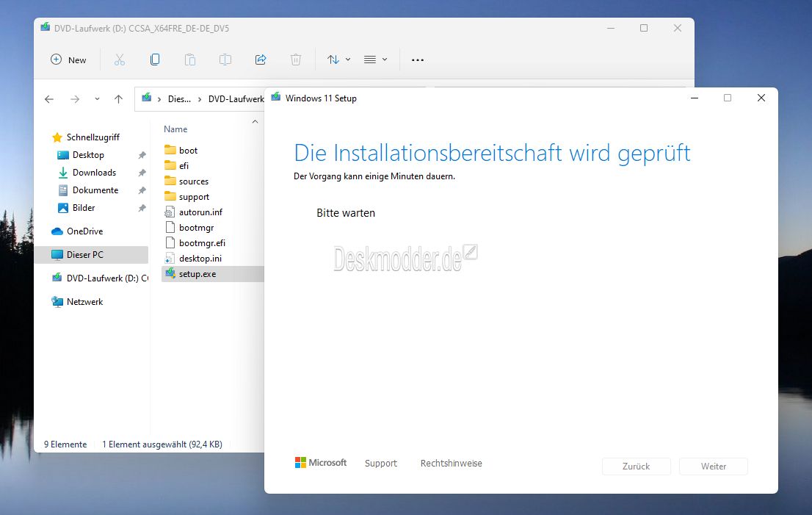The width and height of the screenshot is (812, 515).
Task: Click the Copy icon in Explorer toolbar
Action: (x=154, y=60)
